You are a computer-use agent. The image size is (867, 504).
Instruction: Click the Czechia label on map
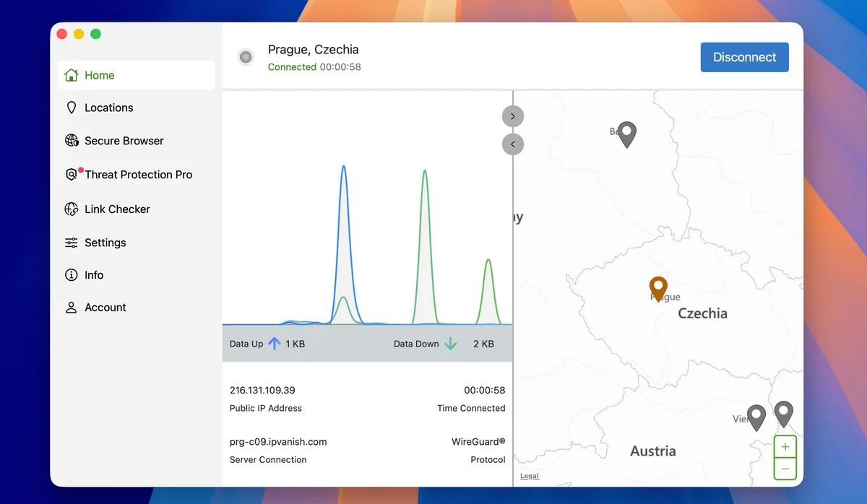[702, 313]
